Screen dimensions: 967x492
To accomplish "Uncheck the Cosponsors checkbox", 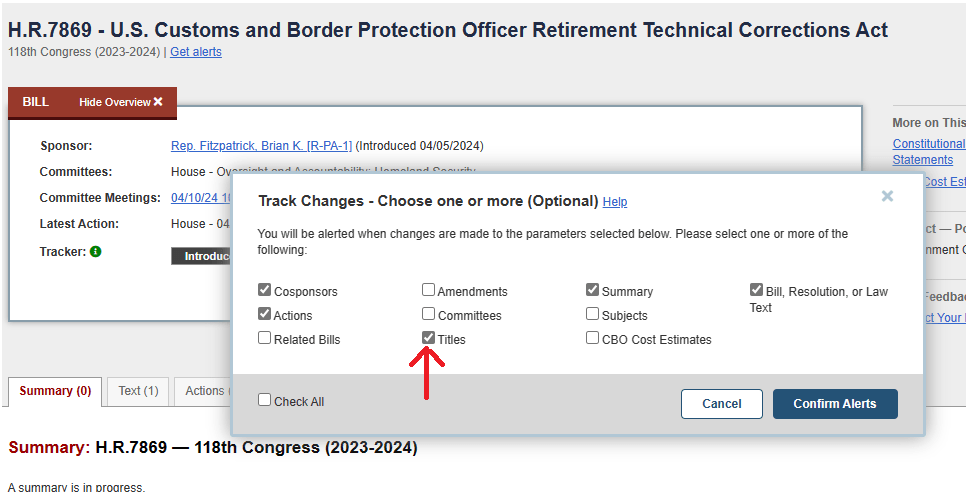I will [x=265, y=290].
